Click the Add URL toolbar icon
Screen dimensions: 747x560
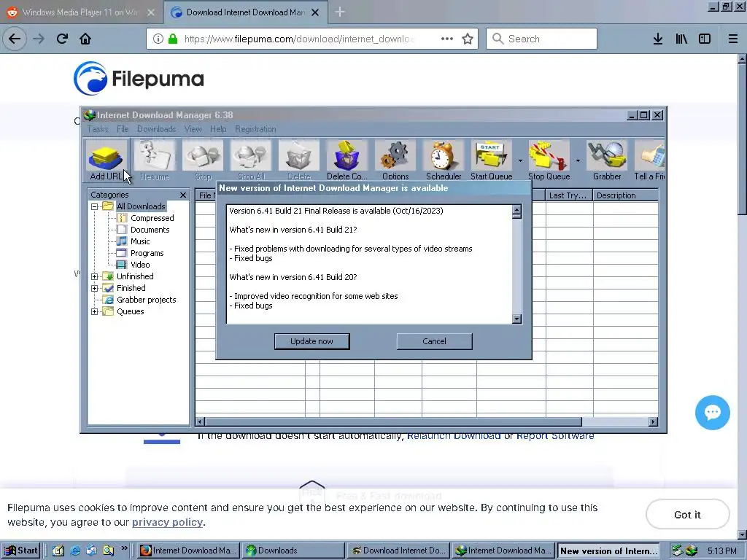click(x=106, y=160)
